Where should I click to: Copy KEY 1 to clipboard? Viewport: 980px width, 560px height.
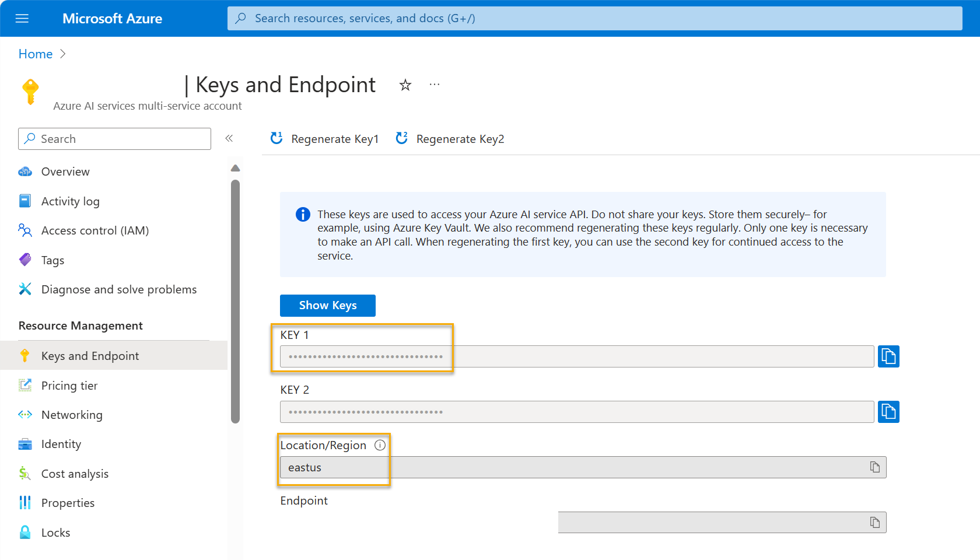pyautogui.click(x=888, y=356)
